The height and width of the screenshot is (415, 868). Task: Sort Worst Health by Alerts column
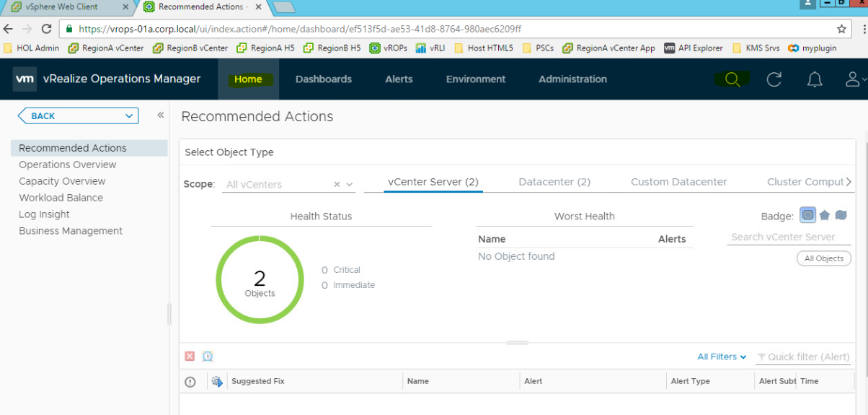tap(672, 239)
